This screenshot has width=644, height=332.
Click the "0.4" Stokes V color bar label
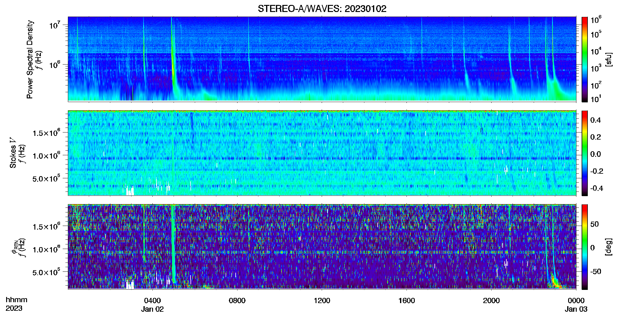pyautogui.click(x=596, y=120)
